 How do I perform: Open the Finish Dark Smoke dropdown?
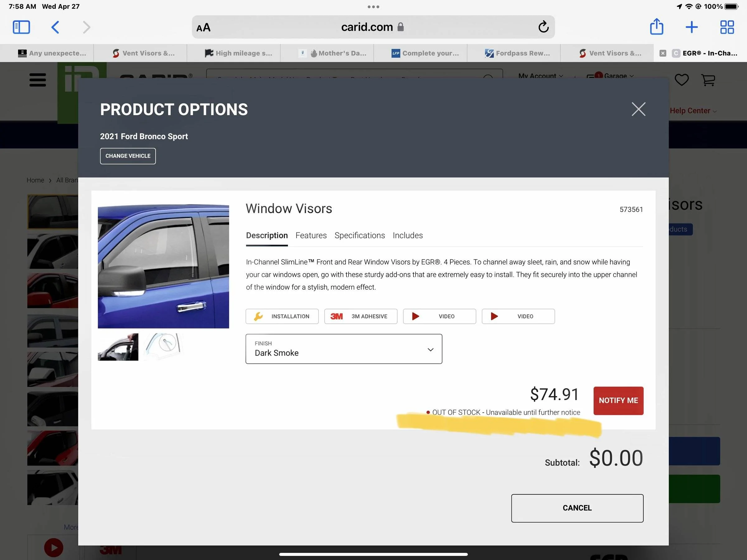tap(343, 349)
